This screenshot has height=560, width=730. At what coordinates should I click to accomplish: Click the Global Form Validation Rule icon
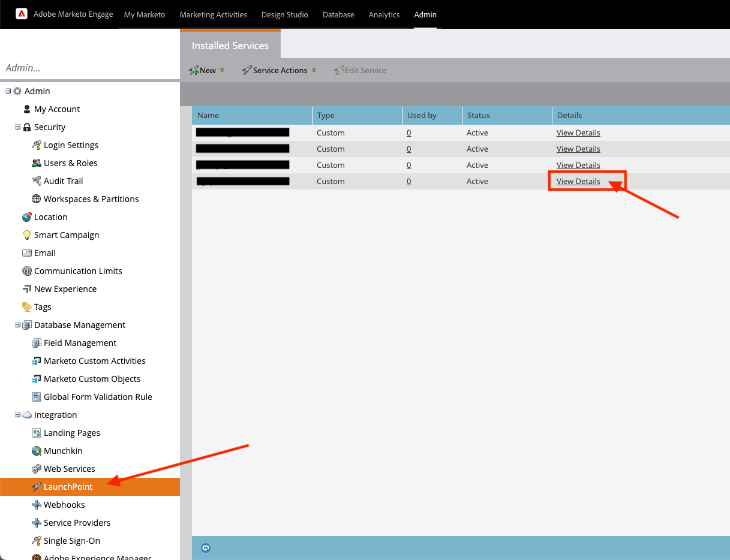[37, 397]
